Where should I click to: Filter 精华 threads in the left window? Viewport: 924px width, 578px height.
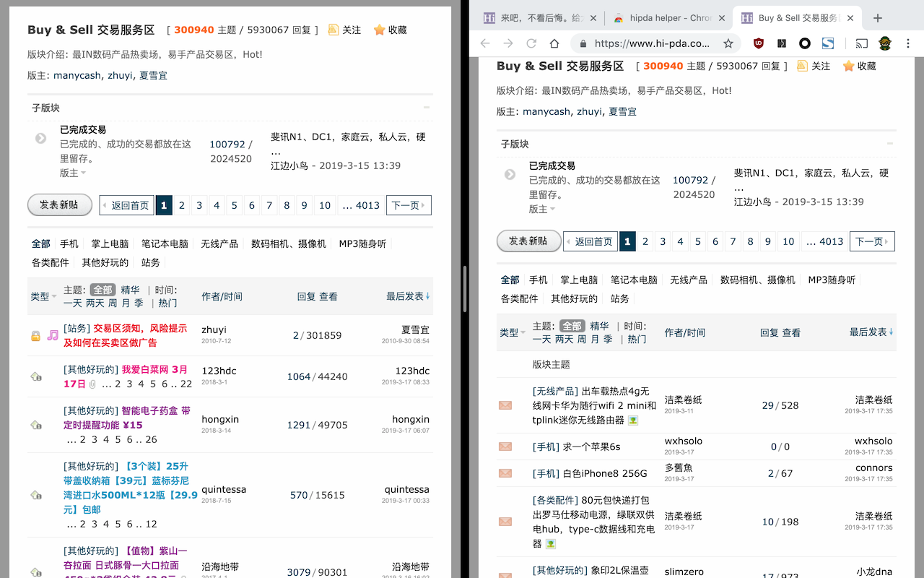[130, 290]
